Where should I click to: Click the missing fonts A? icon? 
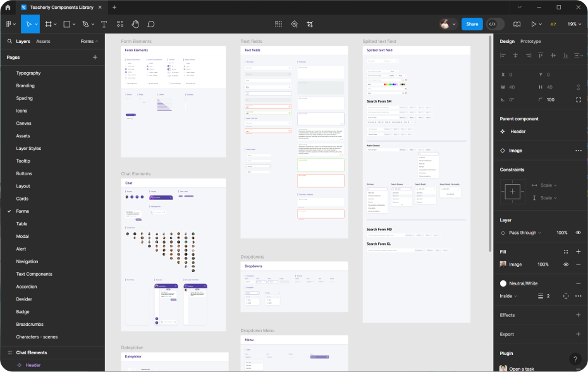[553, 24]
